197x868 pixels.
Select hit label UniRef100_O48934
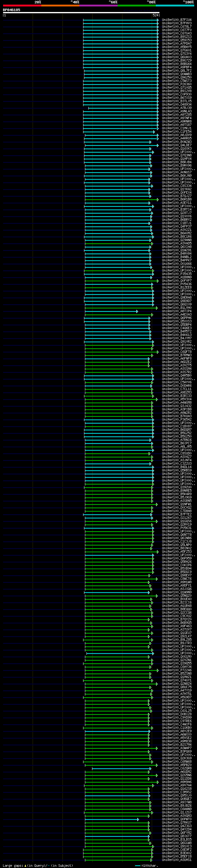tap(177, 104)
